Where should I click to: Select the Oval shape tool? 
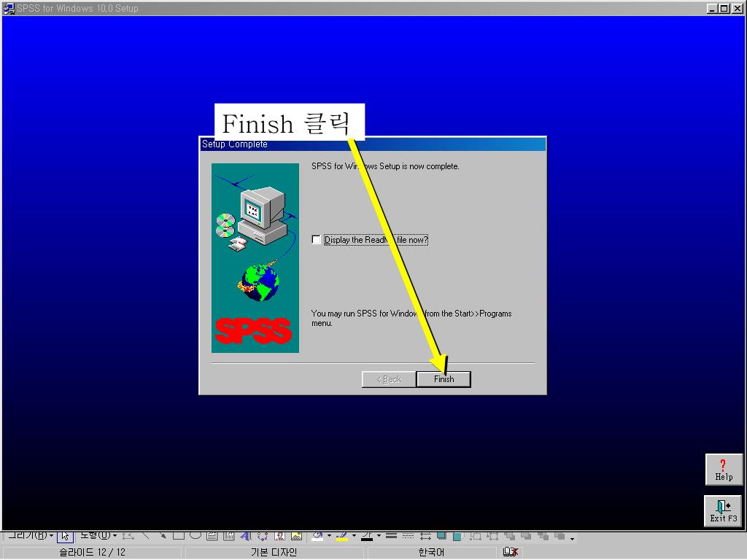196,535
